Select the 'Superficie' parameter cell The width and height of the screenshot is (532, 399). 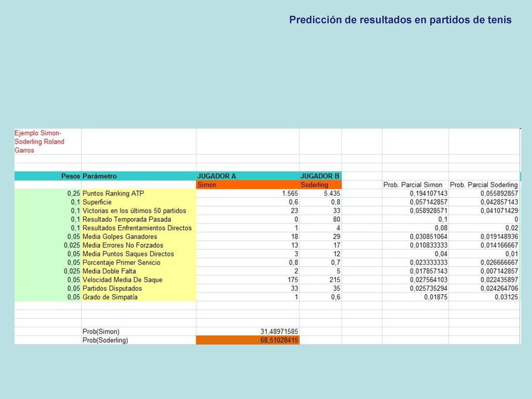pos(139,202)
